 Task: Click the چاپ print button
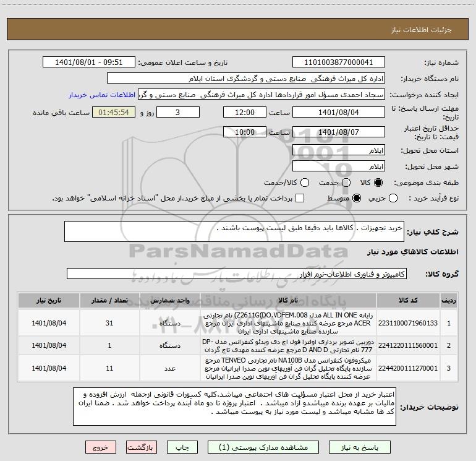tap(182, 447)
